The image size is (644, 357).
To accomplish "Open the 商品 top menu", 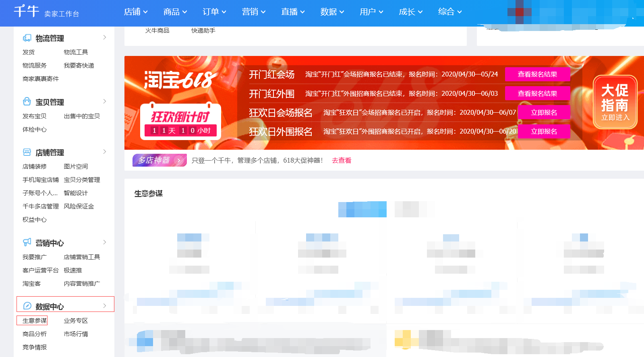I will point(175,12).
